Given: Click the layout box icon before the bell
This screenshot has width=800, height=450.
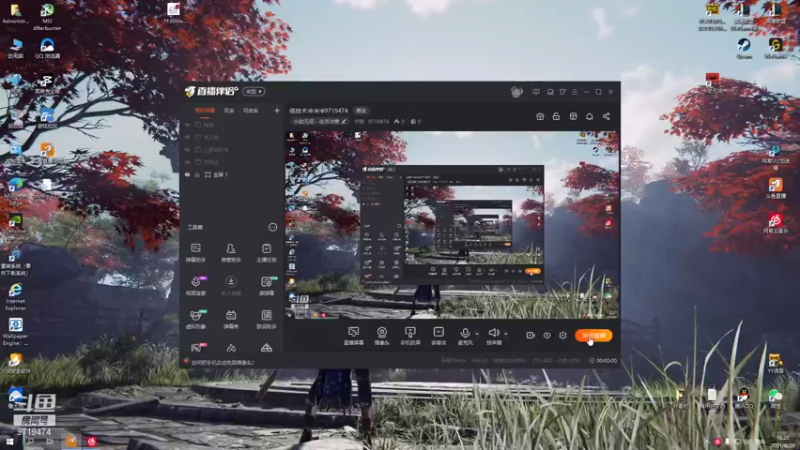Looking at the screenshot, I should coord(573,116).
